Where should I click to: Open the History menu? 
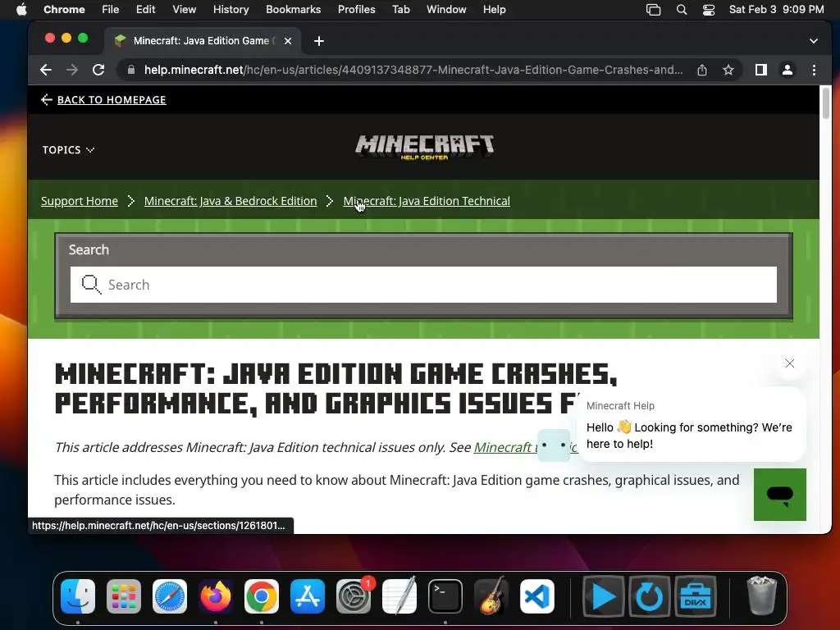coord(231,10)
